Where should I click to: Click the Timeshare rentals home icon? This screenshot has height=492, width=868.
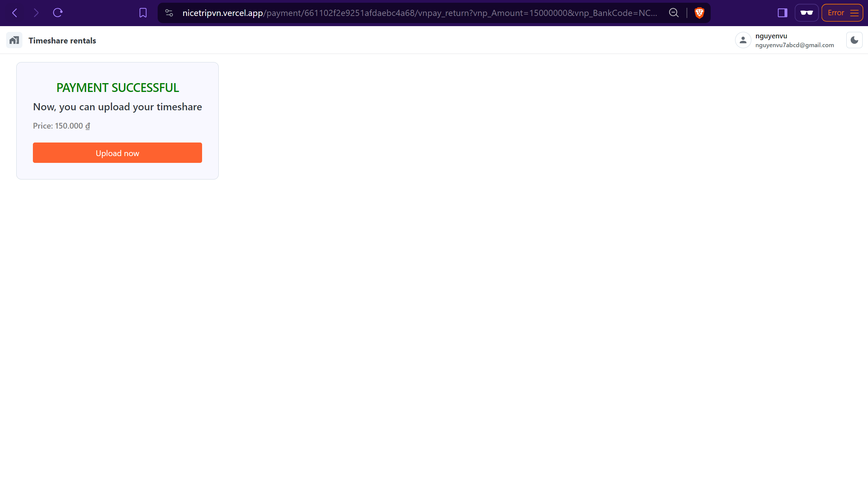point(14,41)
